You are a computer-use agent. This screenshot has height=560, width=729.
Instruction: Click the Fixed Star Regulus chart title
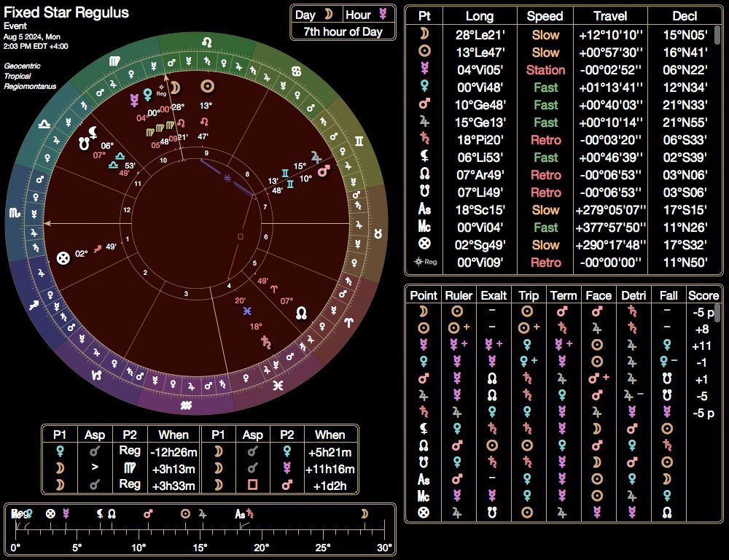(66, 12)
